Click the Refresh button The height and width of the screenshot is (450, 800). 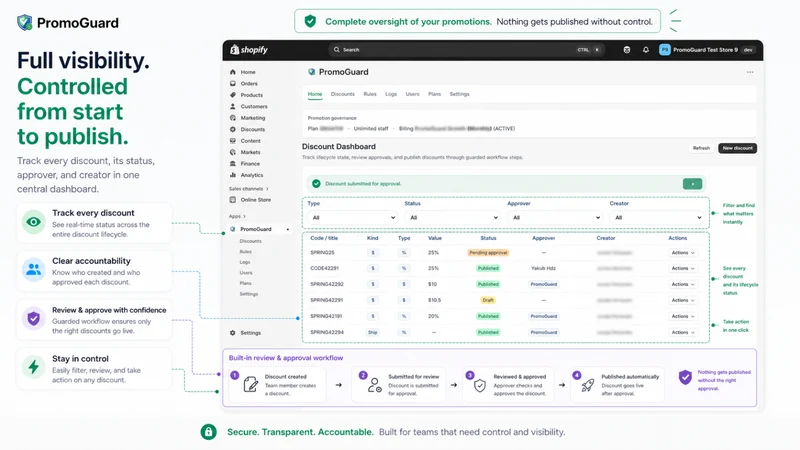click(701, 148)
